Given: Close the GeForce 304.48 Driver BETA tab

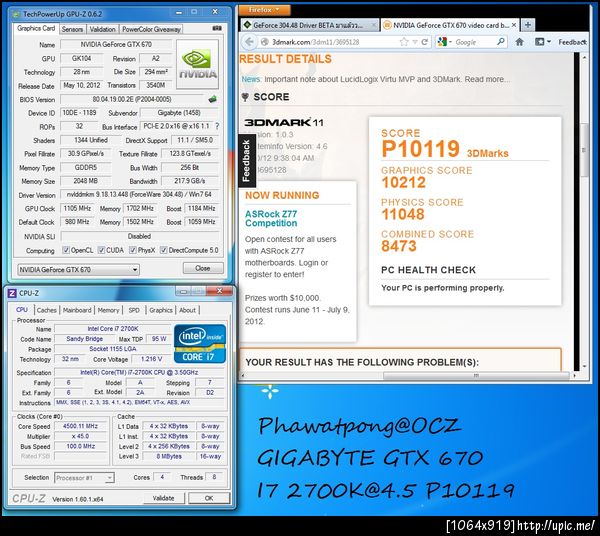Looking at the screenshot, I should pyautogui.click(x=374, y=25).
